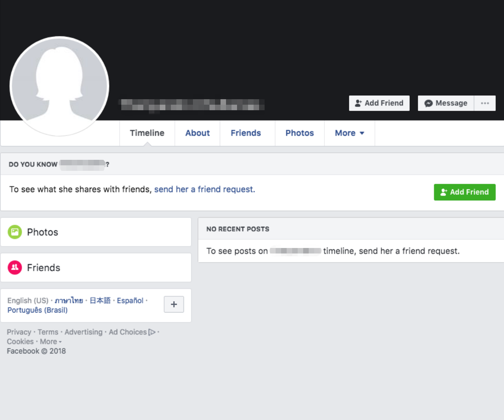The image size is (504, 420).
Task: Click the plus button to add languages
Action: (174, 304)
